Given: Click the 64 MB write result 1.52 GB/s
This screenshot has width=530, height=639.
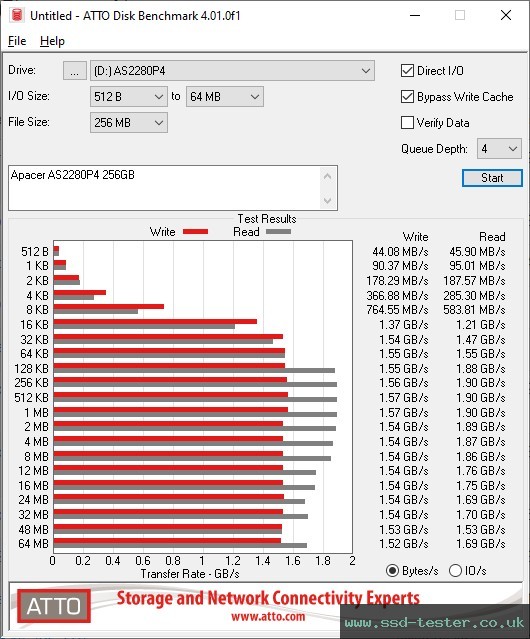Looking at the screenshot, I should click(x=404, y=544).
